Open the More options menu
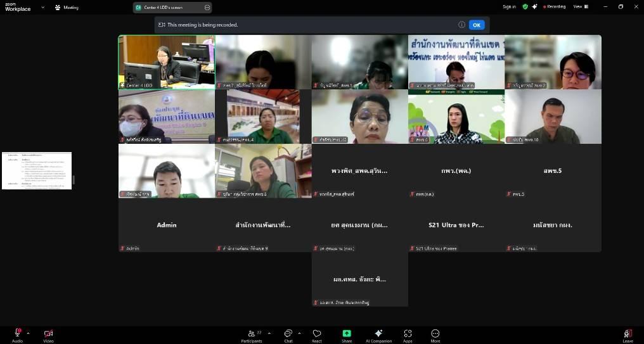 (x=435, y=333)
